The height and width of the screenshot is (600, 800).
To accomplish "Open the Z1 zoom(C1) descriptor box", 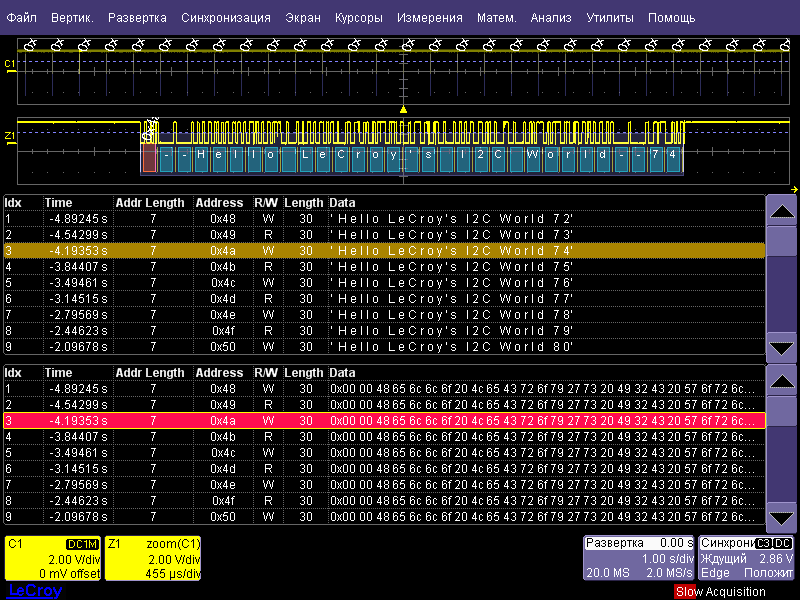I will [153, 558].
